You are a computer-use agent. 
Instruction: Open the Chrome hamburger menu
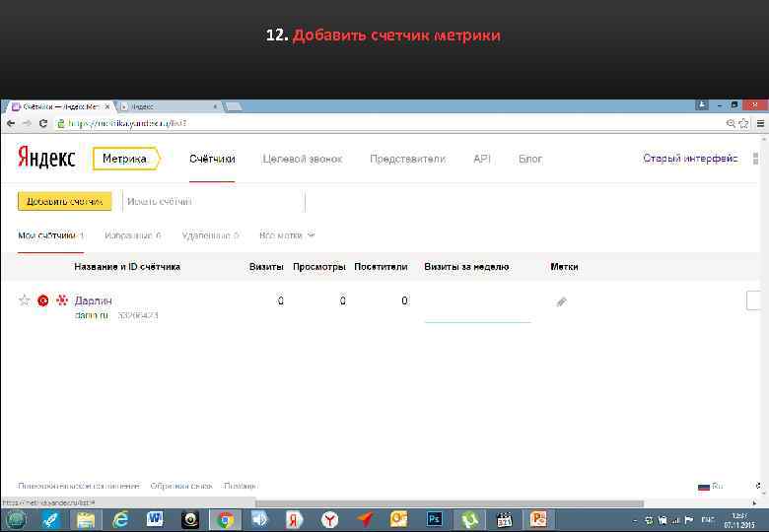tap(761, 123)
